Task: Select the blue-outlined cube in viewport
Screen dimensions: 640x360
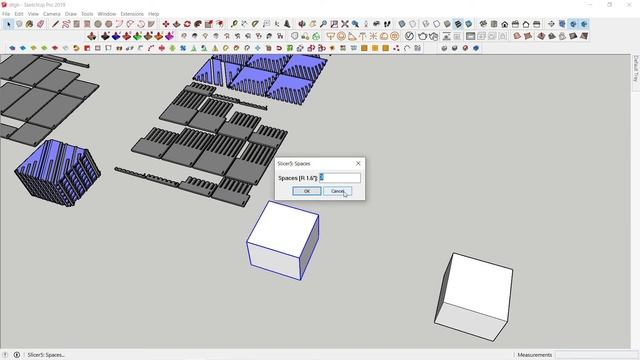Action: tap(283, 241)
